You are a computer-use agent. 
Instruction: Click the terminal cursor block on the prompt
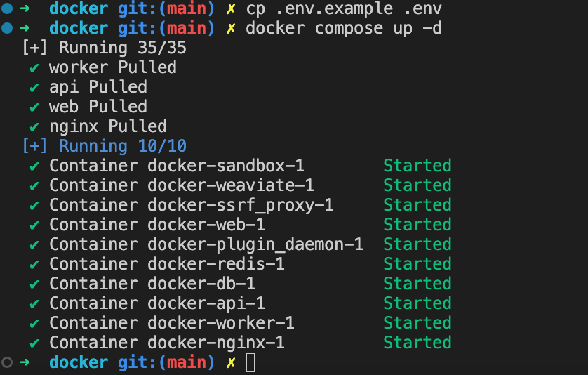[x=250, y=362]
